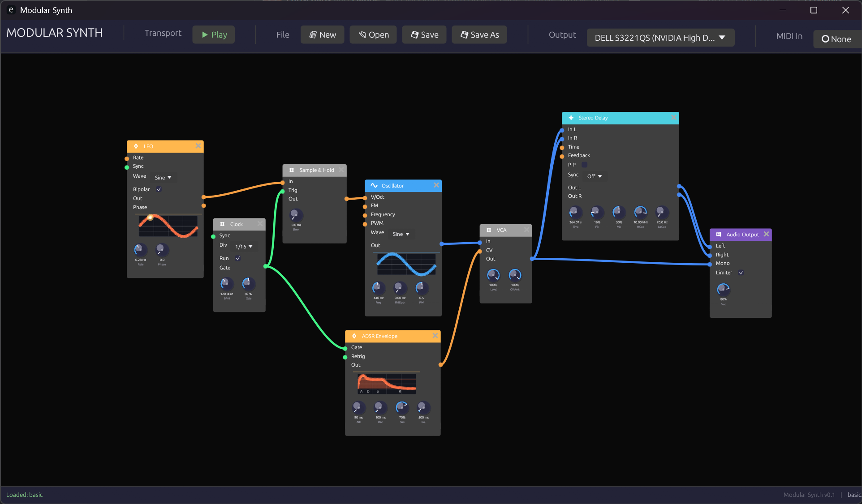Click the New file button

coord(322,34)
